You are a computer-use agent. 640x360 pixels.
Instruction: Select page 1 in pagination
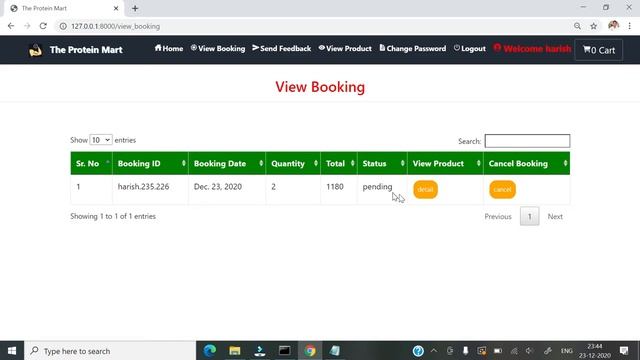pos(529,216)
